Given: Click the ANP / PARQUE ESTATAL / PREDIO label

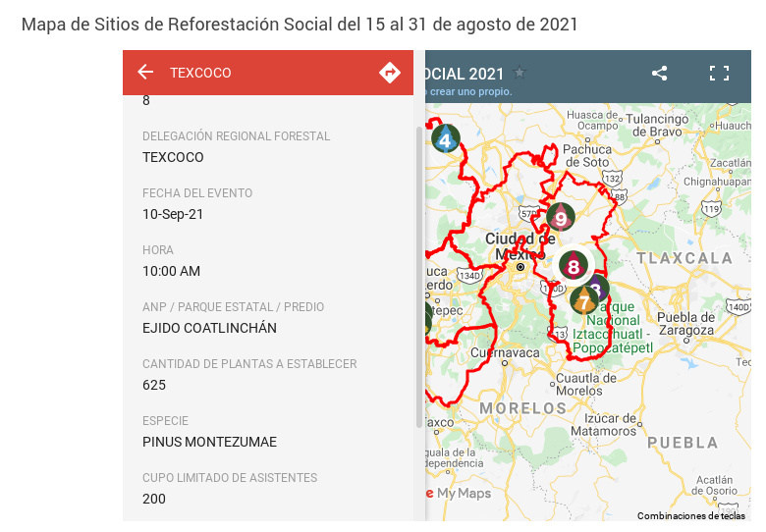Looking at the screenshot, I should (234, 307).
